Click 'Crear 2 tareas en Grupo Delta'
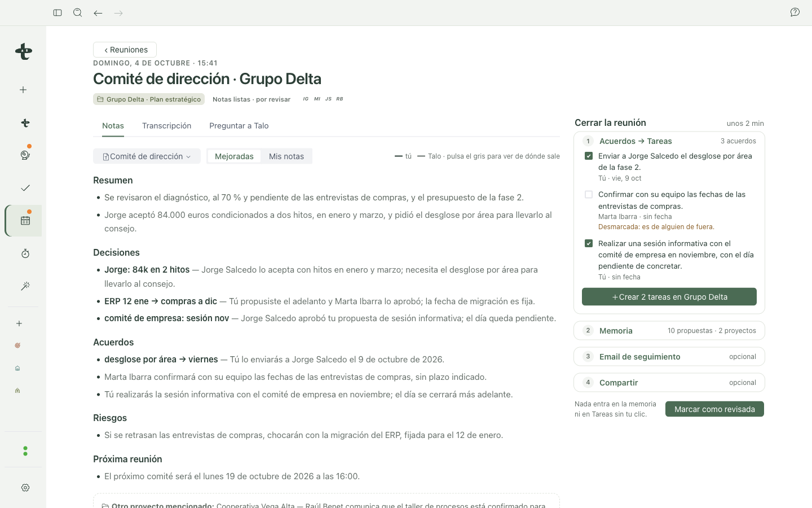This screenshot has height=508, width=812. 669,297
